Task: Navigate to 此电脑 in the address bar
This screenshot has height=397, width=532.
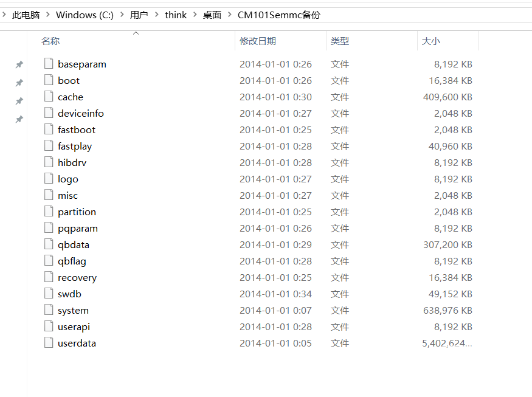Action: pos(26,15)
